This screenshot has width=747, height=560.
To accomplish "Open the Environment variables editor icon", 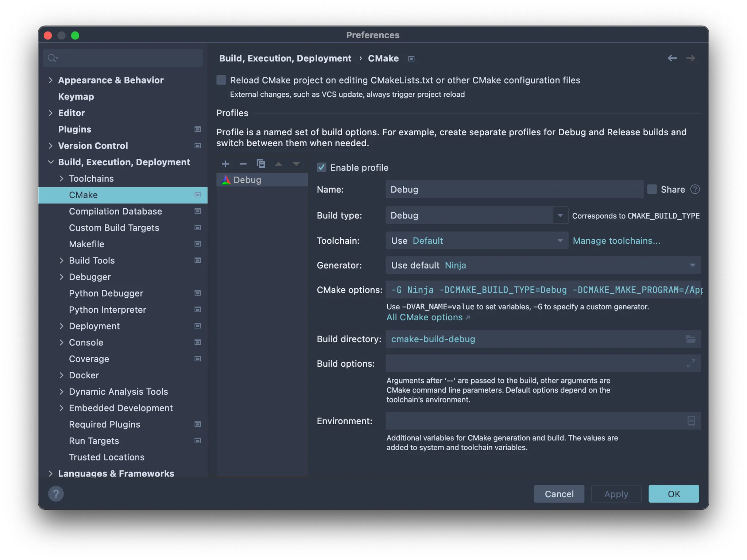I will (x=691, y=421).
